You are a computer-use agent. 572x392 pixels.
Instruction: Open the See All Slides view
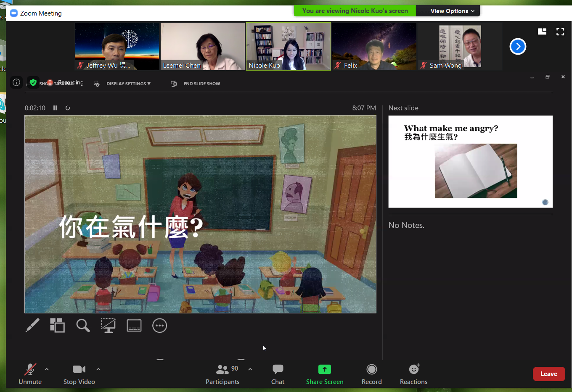click(x=57, y=325)
